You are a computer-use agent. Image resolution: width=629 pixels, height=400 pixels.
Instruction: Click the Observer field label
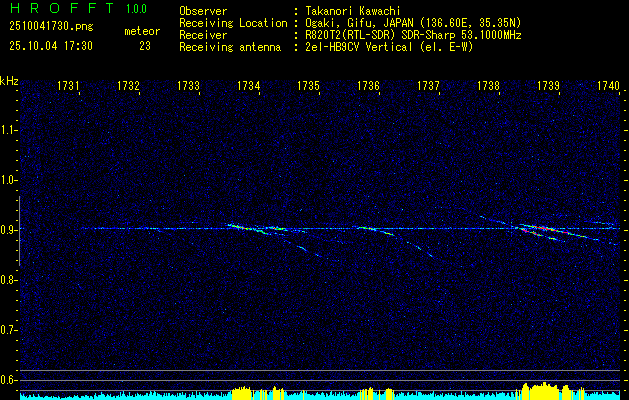click(203, 11)
